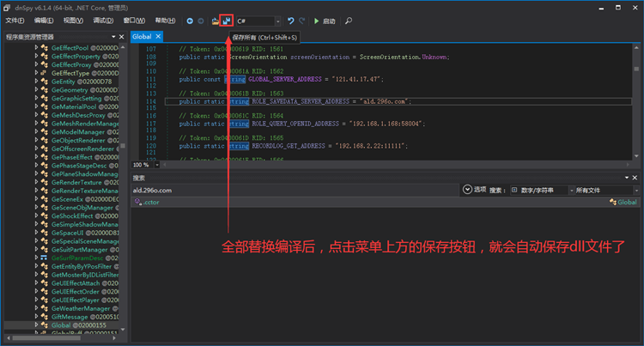Open the 100 % zoom dropdown
The height and width of the screenshot is (346, 644).
coord(157,165)
